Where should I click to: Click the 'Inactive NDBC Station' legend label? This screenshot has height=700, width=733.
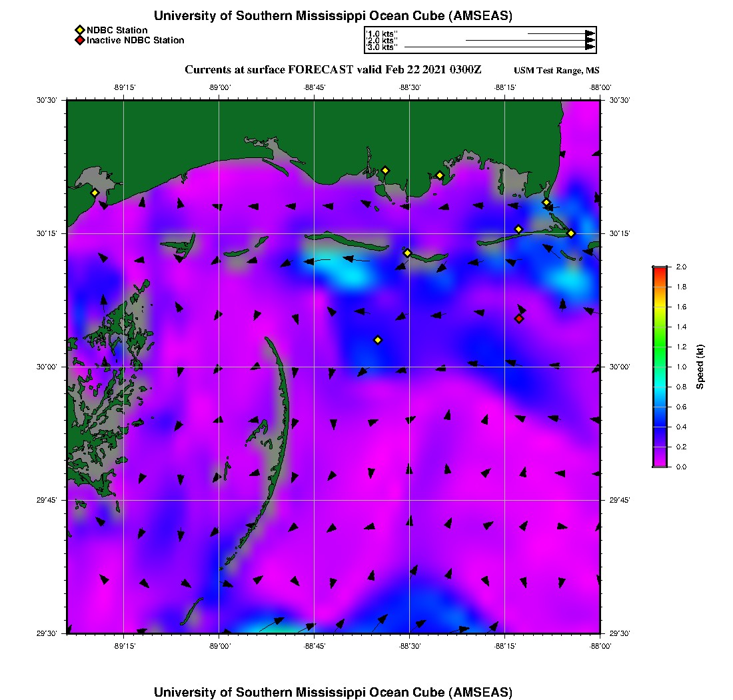click(x=135, y=41)
